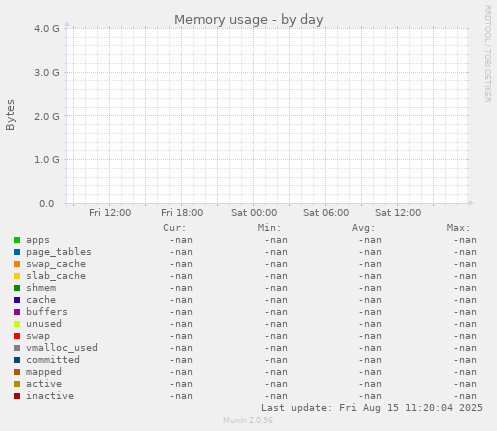
Task: Click the 'Min:' column header
Action: click(x=269, y=228)
